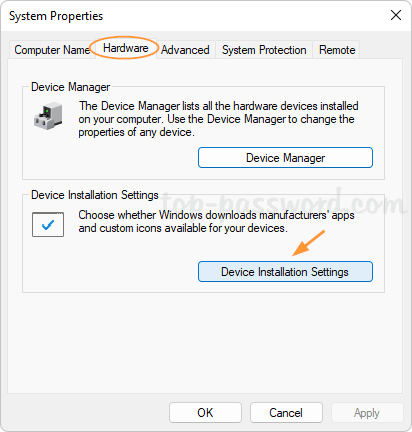The image size is (412, 432).
Task: Click the Device Manager group heading
Action: 70,87
